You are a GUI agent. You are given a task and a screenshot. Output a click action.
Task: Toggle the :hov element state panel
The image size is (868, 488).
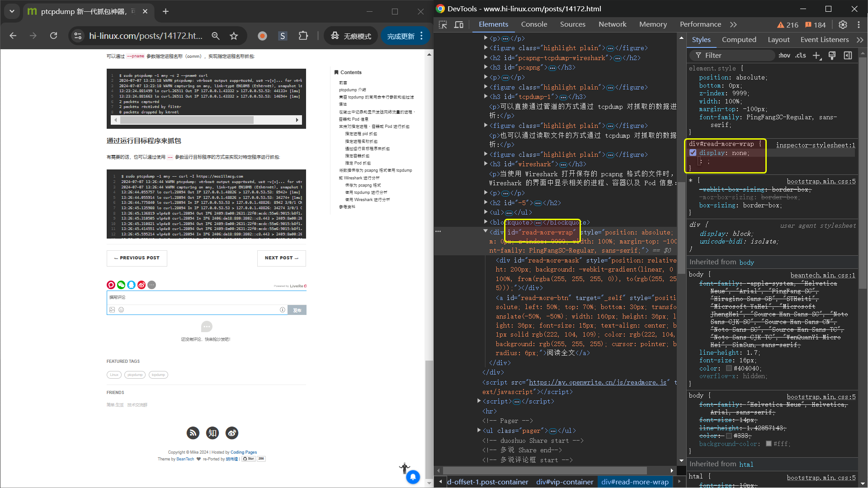784,55
